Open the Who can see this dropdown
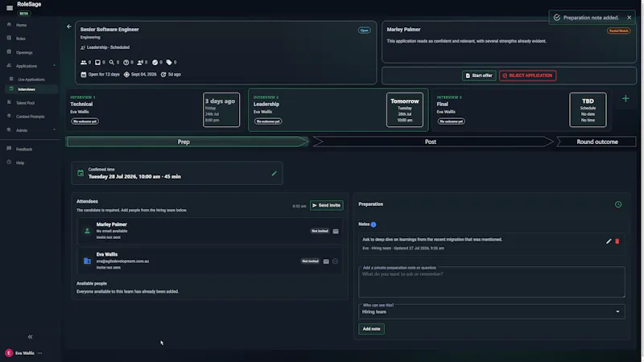The height and width of the screenshot is (362, 644). tap(492, 312)
